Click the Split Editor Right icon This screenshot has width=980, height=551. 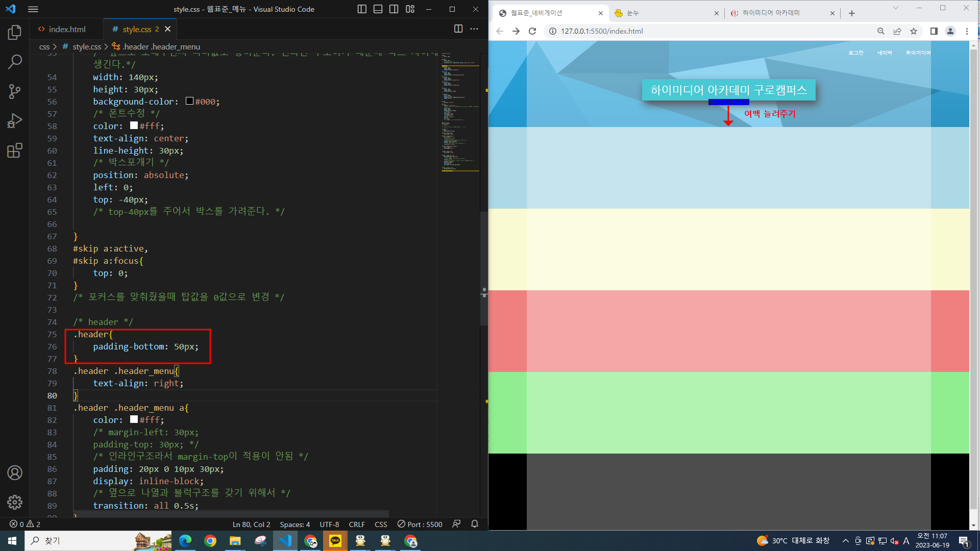(458, 29)
